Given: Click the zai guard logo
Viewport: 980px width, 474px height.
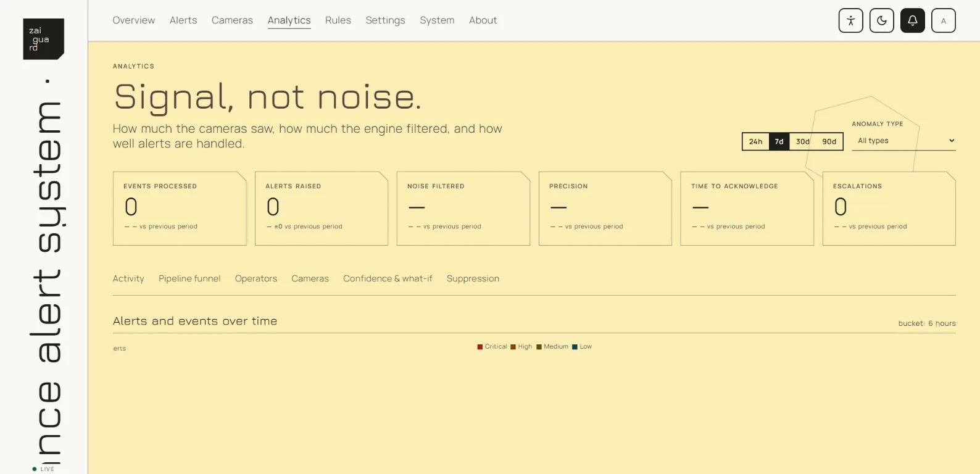Looking at the screenshot, I should click(43, 39).
